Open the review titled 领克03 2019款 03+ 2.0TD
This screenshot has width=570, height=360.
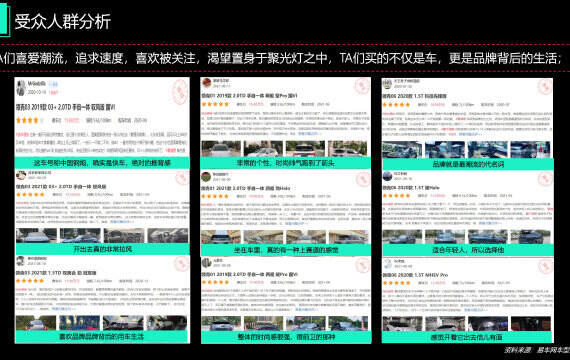coord(65,107)
